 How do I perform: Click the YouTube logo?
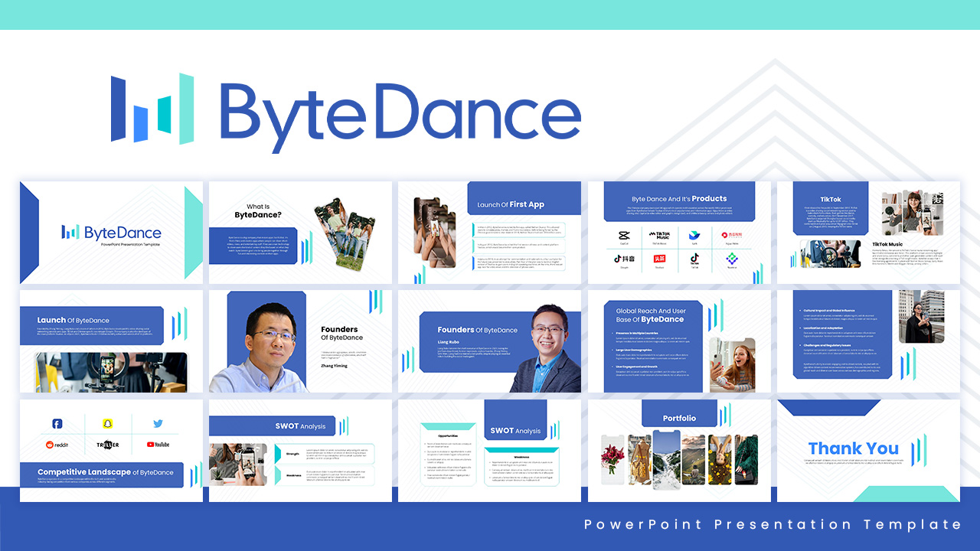(x=158, y=445)
